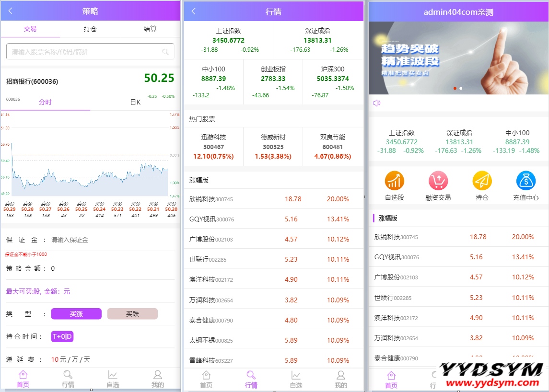549x392 pixels.
Task: Go back using arrow in 行情 header
Action: point(194,11)
